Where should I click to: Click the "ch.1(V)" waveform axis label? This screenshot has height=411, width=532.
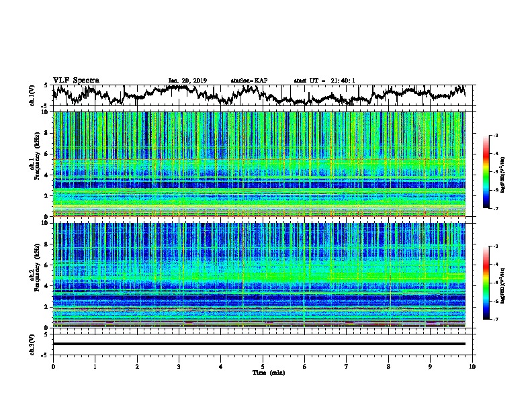point(32,95)
